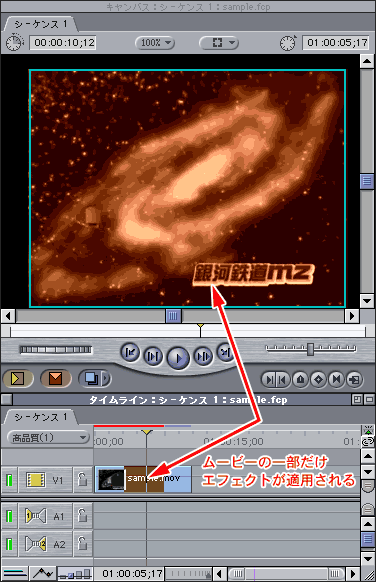Click the Play button in Canvas transport
The height and width of the screenshot is (582, 376).
tap(179, 358)
